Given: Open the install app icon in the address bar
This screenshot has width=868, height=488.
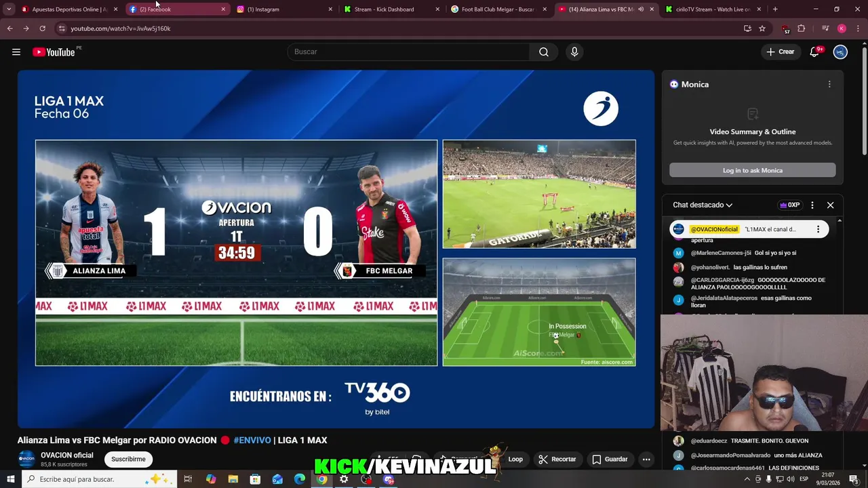Looking at the screenshot, I should point(747,28).
